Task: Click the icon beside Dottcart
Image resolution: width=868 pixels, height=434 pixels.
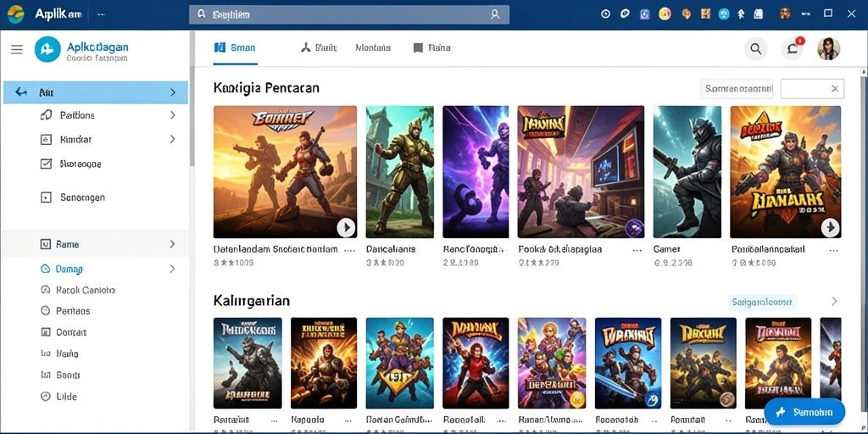Action: 46,332
